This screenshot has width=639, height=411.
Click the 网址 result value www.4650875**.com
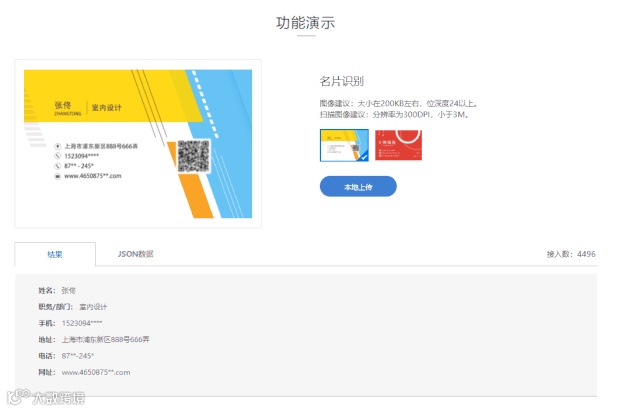pyautogui.click(x=96, y=372)
